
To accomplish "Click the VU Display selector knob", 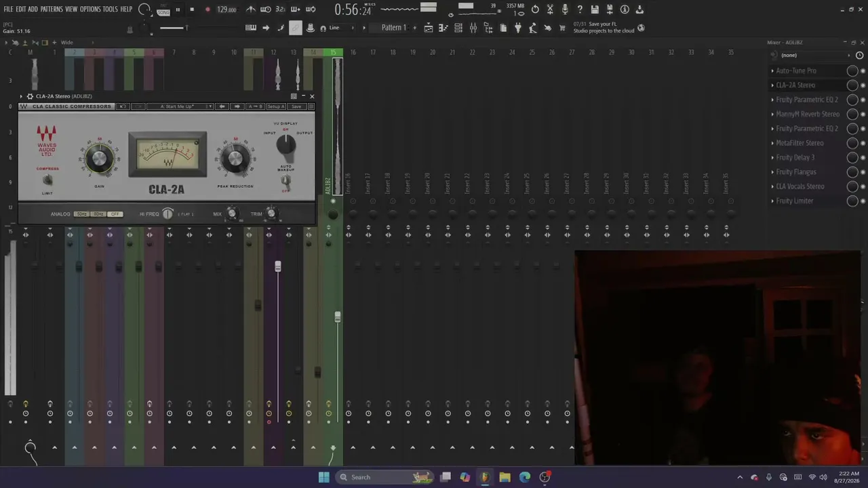I will point(285,144).
